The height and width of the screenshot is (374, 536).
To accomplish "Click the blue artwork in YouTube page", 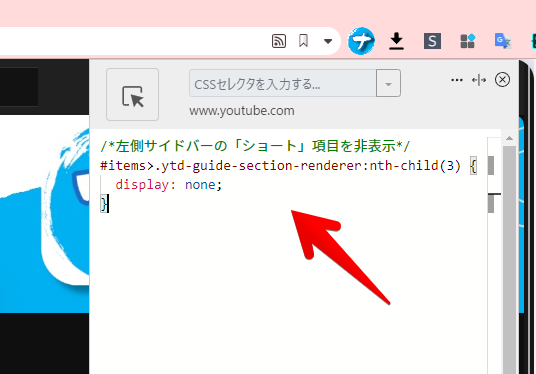I will point(44,214).
